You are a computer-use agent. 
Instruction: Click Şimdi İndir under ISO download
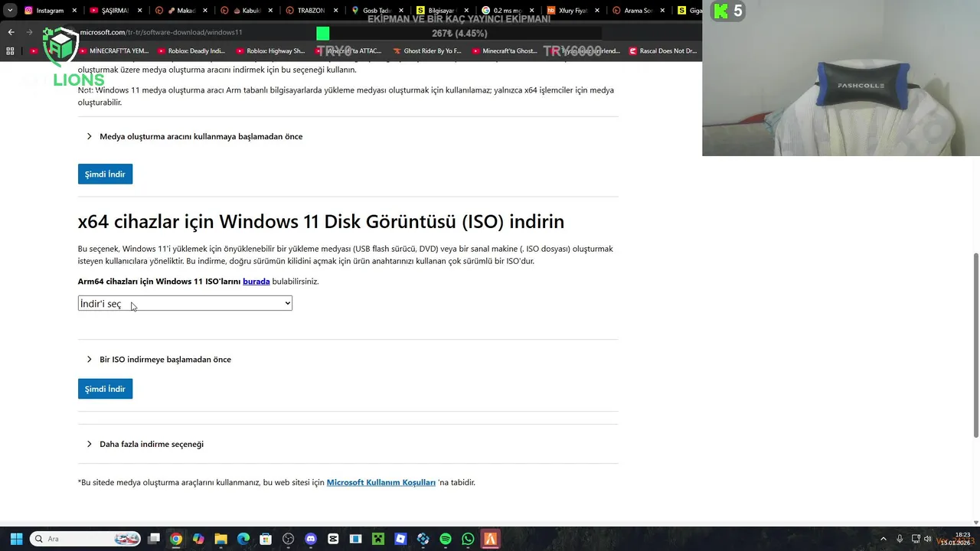[105, 389]
